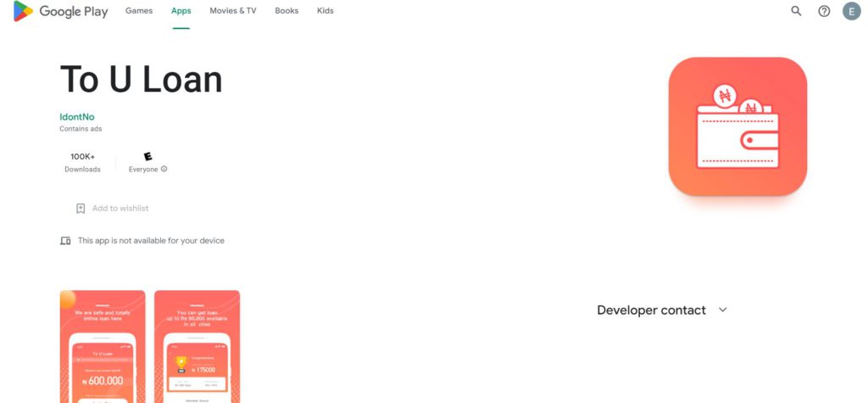Open the Books tab
This screenshot has width=868, height=403.
click(x=287, y=10)
